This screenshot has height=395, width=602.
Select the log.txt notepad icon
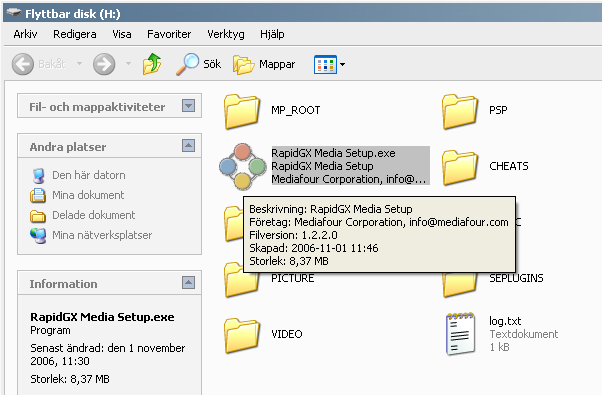[x=460, y=333]
